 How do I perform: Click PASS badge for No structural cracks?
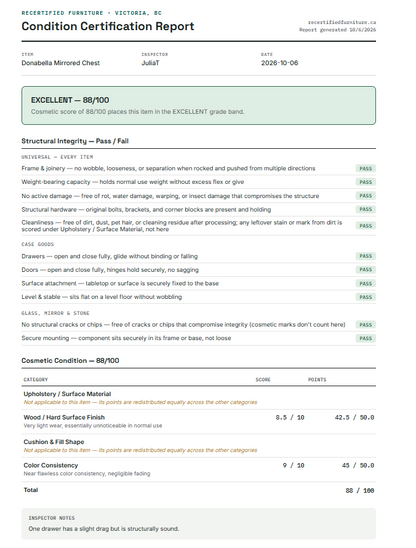[366, 325]
